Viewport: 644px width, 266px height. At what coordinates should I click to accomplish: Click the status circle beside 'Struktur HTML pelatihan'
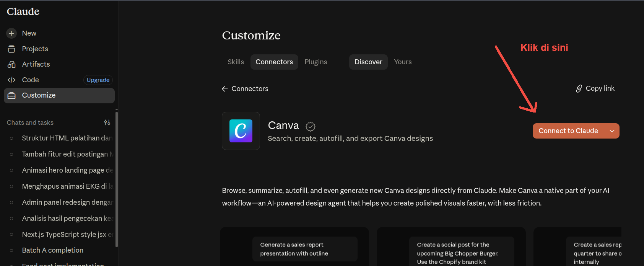point(11,138)
